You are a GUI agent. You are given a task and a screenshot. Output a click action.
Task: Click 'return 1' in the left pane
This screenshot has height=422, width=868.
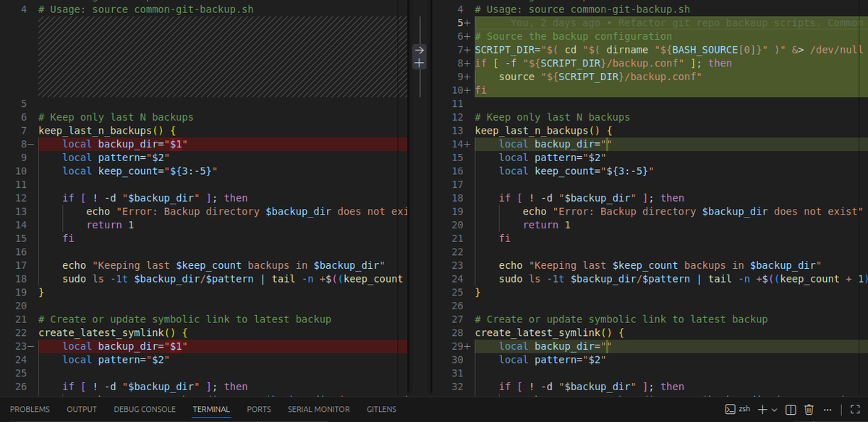110,225
